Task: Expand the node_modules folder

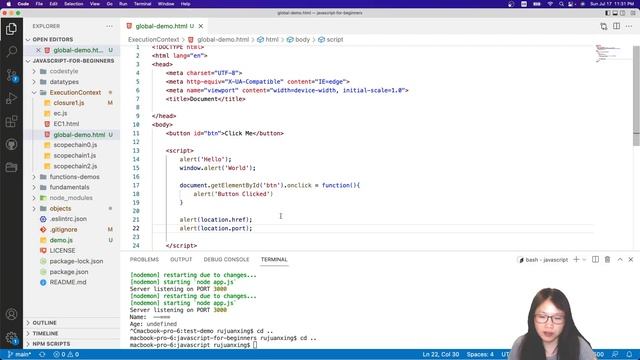Action: [x=71, y=198]
